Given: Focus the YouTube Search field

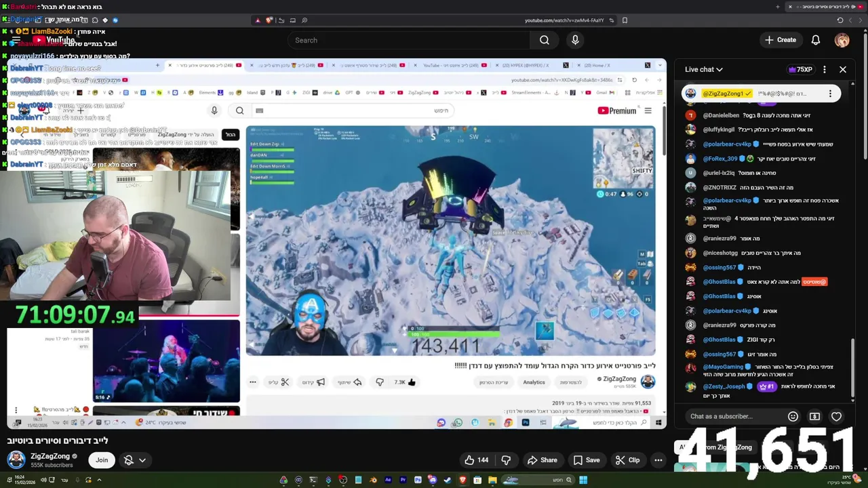Looking at the screenshot, I should pyautogui.click(x=408, y=40).
